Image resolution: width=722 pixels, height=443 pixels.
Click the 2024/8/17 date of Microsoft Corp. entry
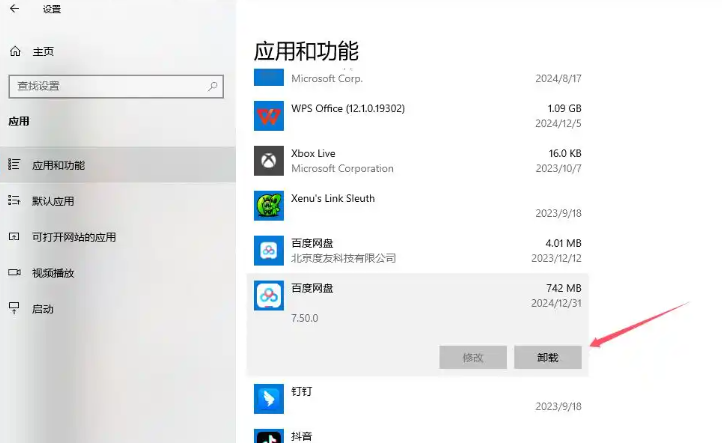(558, 78)
